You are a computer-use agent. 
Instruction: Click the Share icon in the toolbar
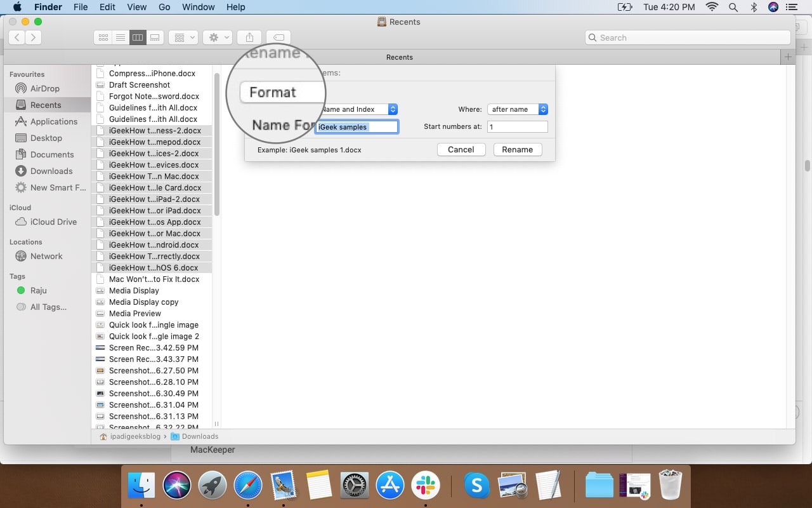click(249, 37)
